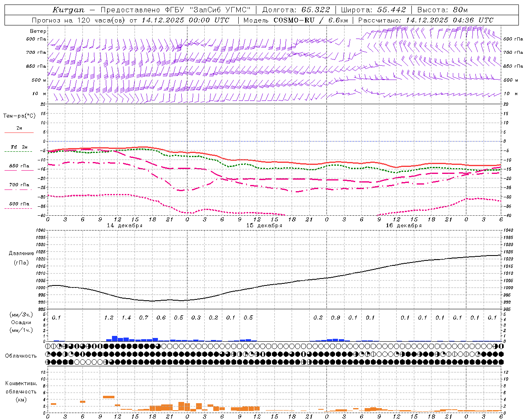Click the "Модель COSMO-RU / 6.6км" label
This screenshot has height=420, width=525.
[x=295, y=20]
